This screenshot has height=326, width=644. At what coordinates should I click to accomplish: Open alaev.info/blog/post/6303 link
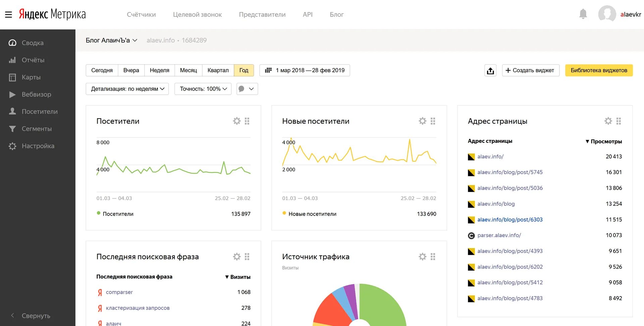click(510, 220)
